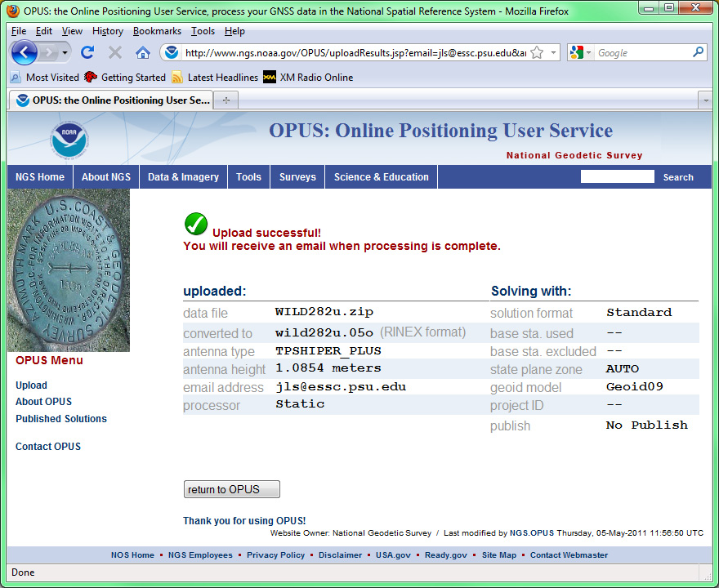The height and width of the screenshot is (588, 719).
Task: Open Site Map footer link
Action: click(499, 555)
